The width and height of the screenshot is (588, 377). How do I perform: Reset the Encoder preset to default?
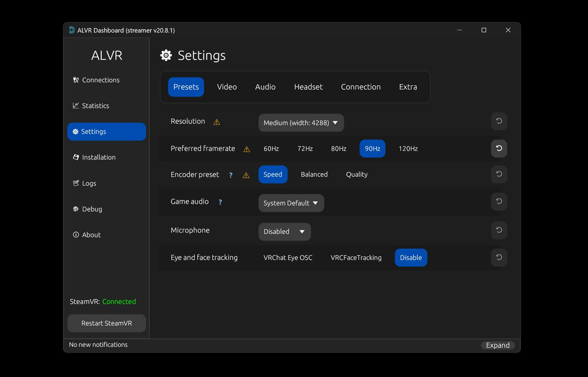coord(498,174)
